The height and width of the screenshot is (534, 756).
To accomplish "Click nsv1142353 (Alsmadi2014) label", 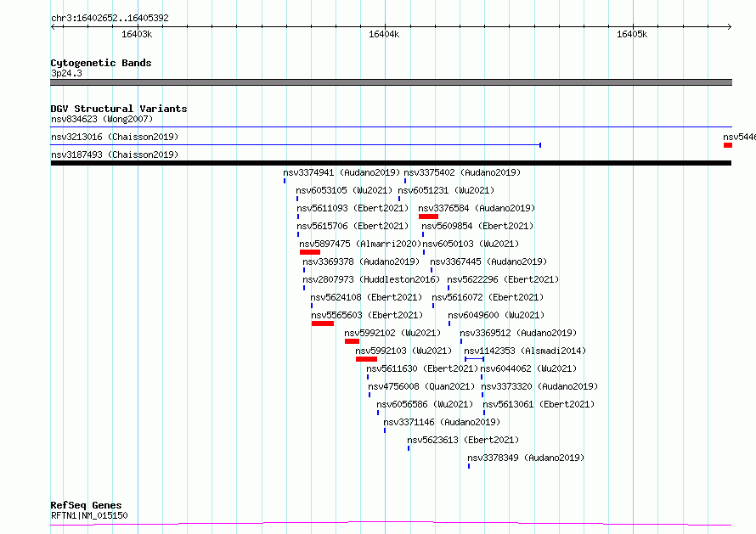I will [525, 351].
